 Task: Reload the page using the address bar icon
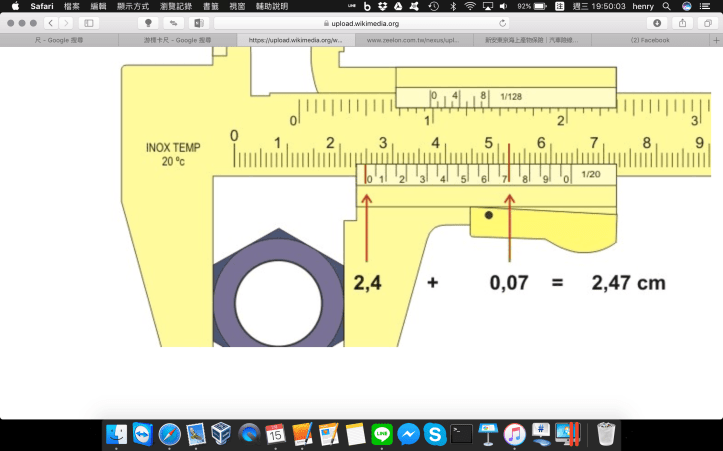click(x=501, y=22)
